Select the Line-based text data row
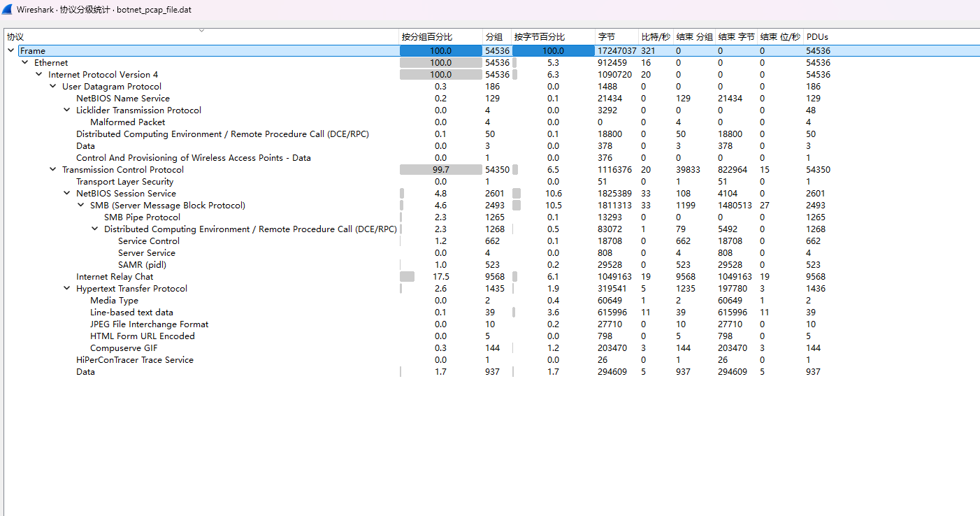This screenshot has height=516, width=980. pos(491,313)
